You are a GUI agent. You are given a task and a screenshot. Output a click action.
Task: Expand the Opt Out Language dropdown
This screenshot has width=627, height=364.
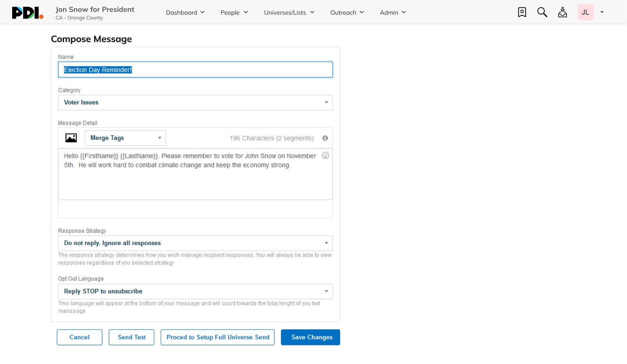[x=195, y=292]
